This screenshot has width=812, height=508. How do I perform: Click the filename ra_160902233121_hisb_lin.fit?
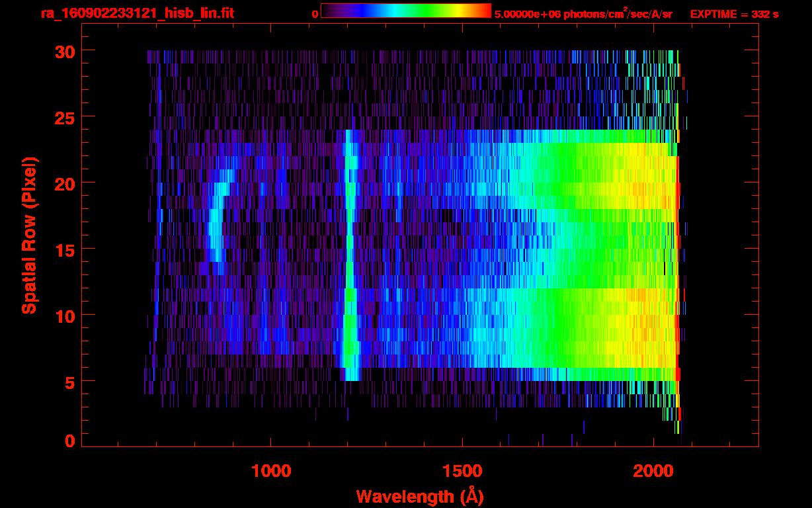pyautogui.click(x=137, y=13)
